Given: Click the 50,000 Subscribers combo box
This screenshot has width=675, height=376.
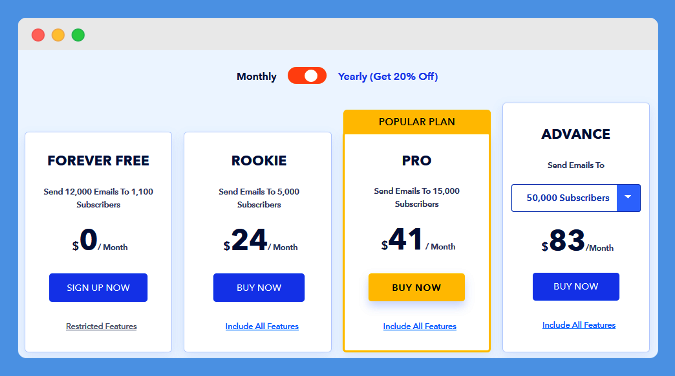Looking at the screenshot, I should [576, 198].
